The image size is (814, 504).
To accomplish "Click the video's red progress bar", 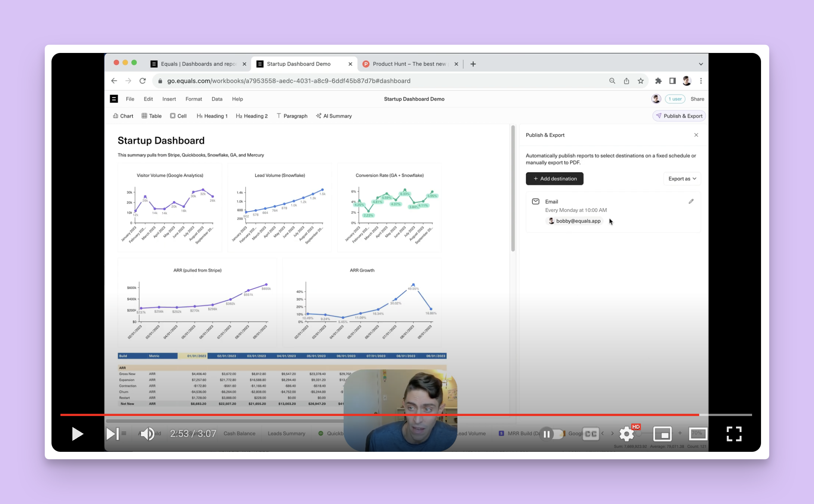I will pos(373,415).
